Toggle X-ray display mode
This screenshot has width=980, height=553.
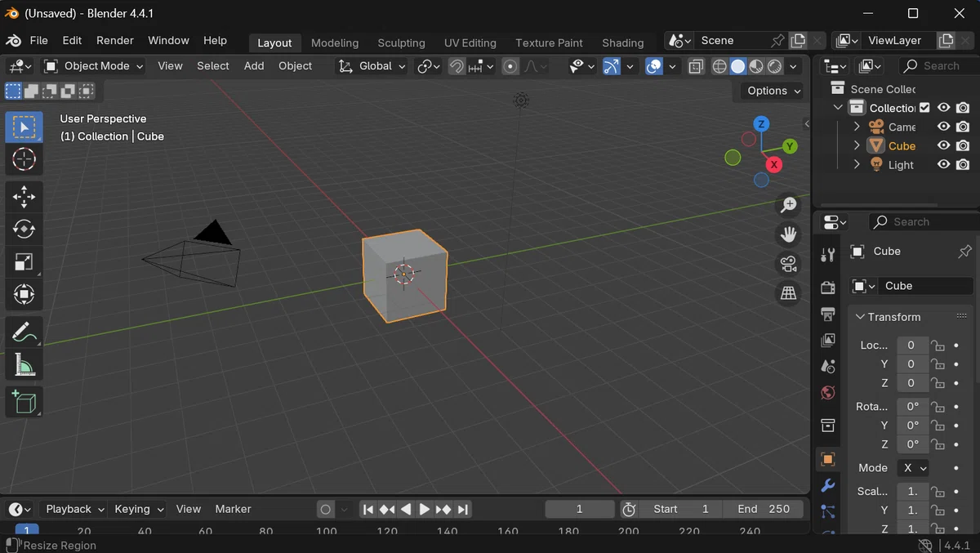(x=696, y=66)
